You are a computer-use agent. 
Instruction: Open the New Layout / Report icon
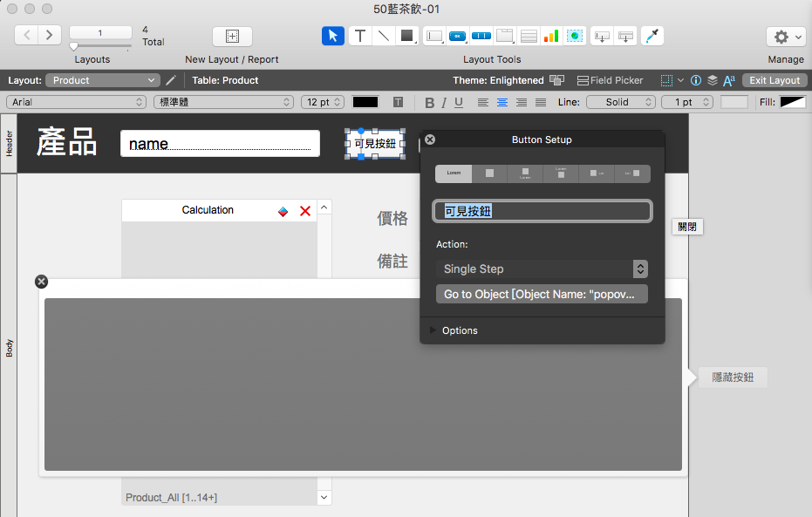click(x=233, y=37)
